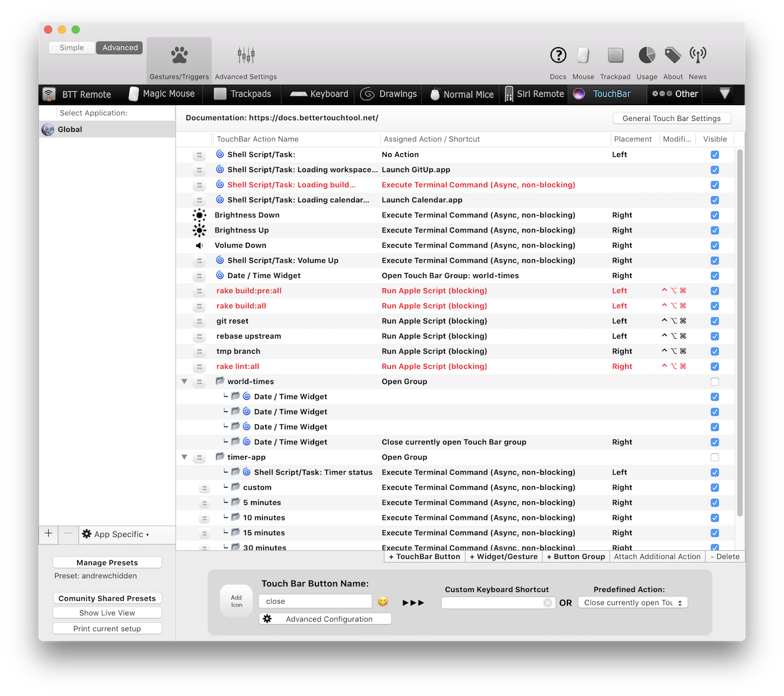The image size is (784, 696).
Task: Click the + Button Group button
Action: [x=576, y=557]
